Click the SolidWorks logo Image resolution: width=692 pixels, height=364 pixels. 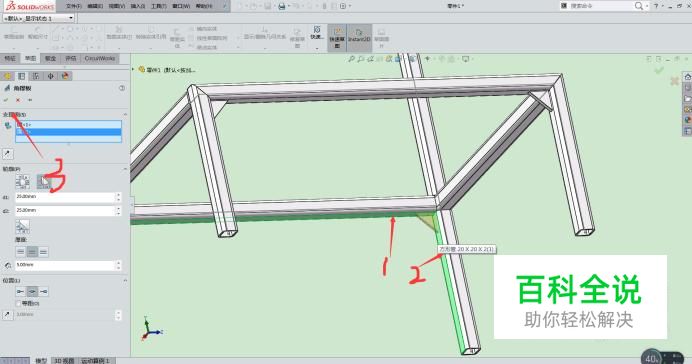30,6
